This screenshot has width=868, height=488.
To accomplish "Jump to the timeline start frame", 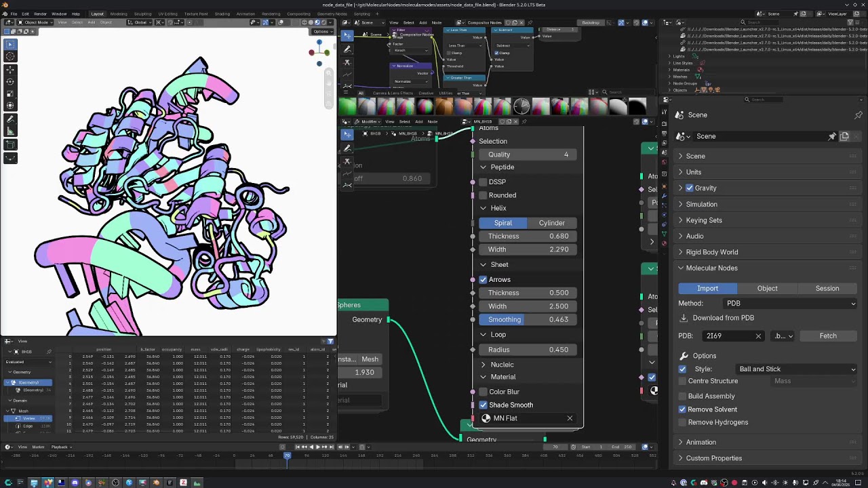I will [297, 447].
